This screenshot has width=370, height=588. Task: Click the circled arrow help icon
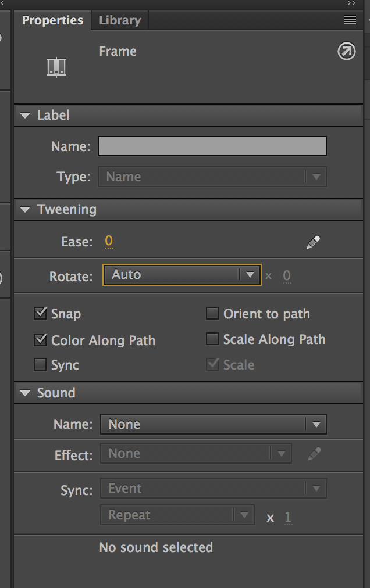click(x=346, y=52)
